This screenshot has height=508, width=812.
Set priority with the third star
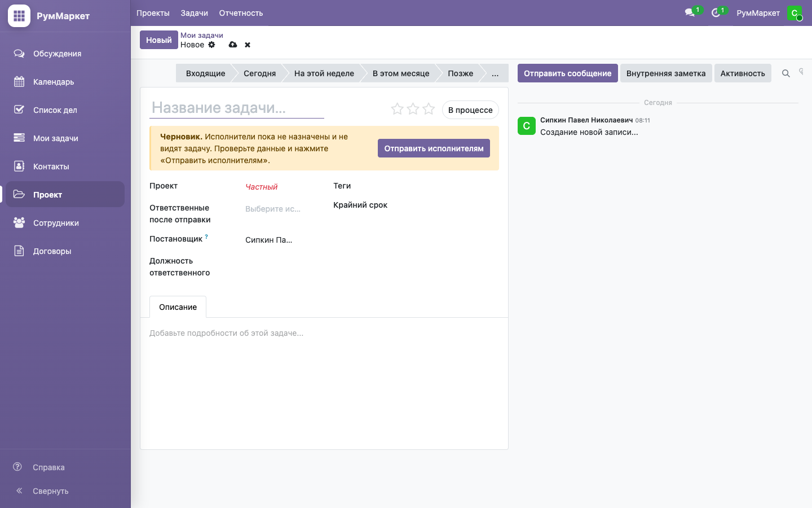click(x=429, y=109)
